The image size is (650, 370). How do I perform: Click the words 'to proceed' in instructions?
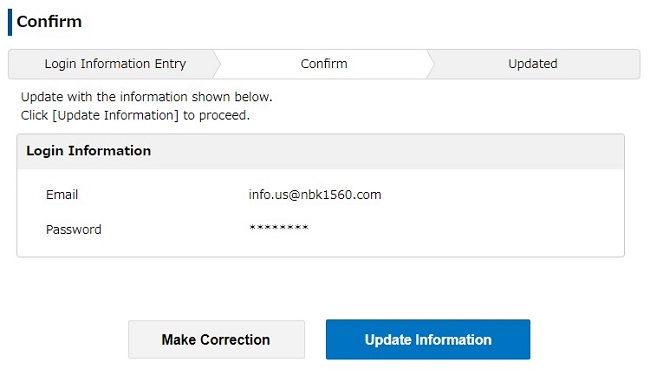216,115
